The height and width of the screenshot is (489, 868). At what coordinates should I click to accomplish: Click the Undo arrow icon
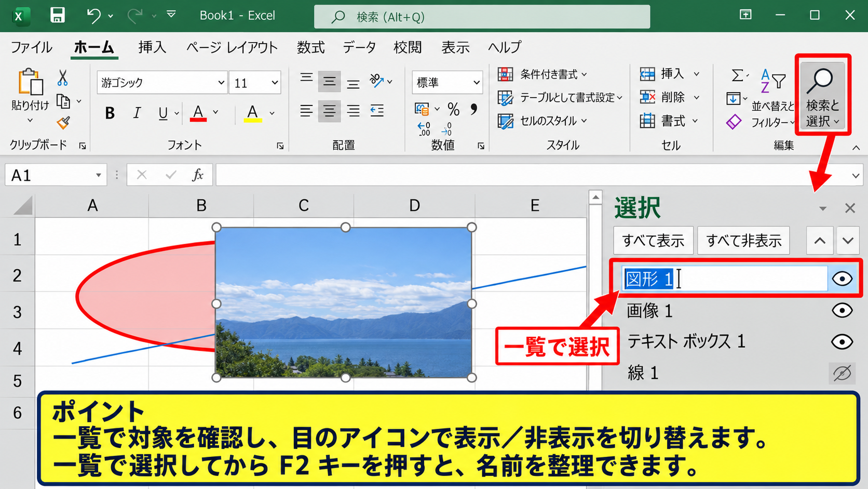click(x=93, y=16)
